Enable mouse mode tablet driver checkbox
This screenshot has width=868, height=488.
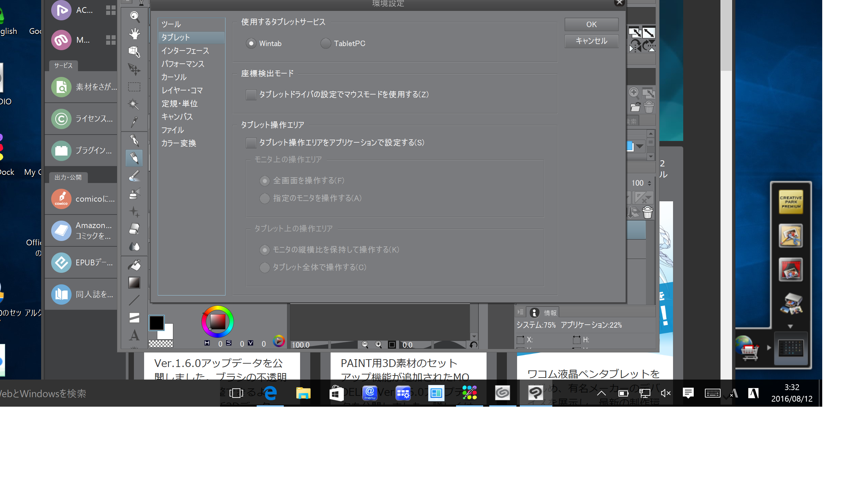[251, 95]
